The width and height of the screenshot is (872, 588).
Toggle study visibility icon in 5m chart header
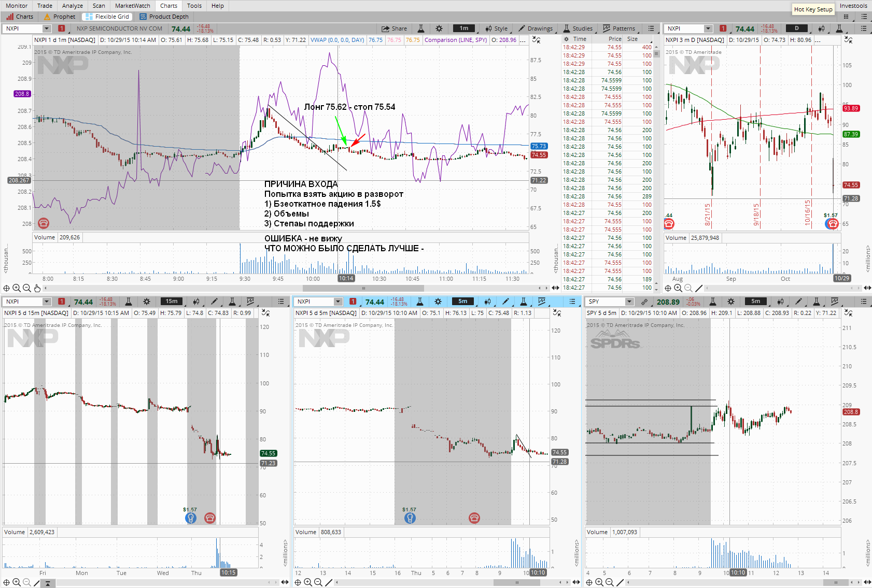(557, 313)
